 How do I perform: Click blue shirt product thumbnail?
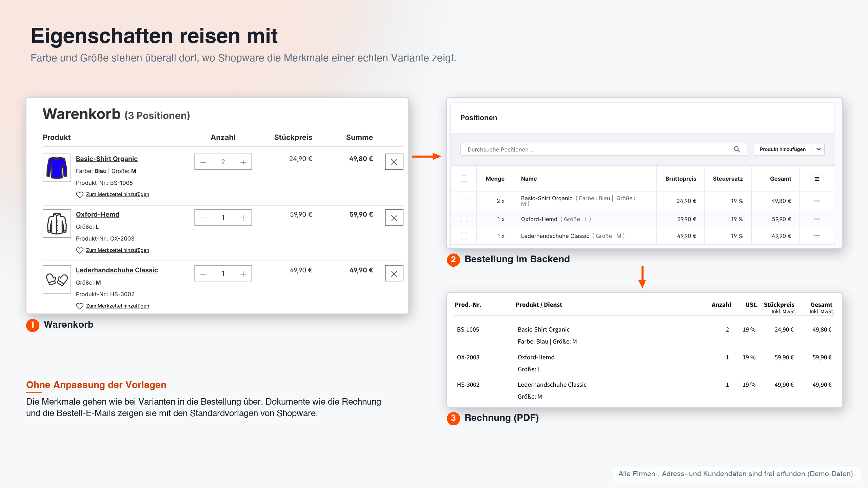point(57,168)
